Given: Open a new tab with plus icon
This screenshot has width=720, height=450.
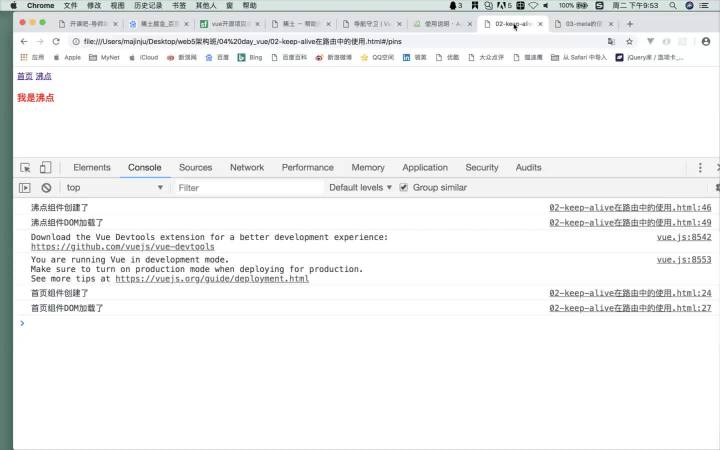Looking at the screenshot, I should 630,24.
